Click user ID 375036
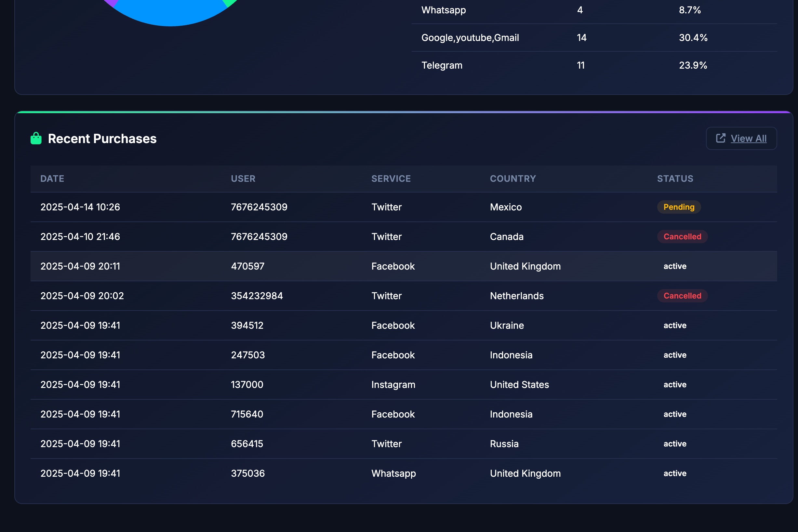The height and width of the screenshot is (532, 798). click(248, 473)
